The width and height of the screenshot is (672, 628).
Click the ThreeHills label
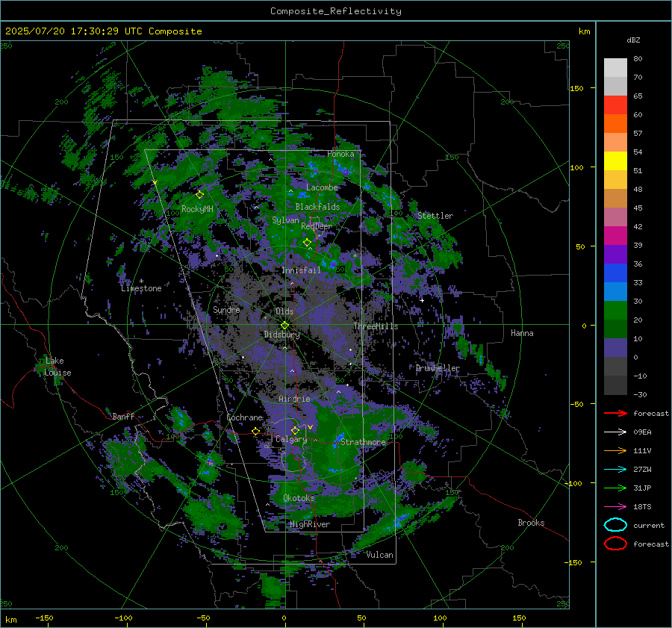coord(376,326)
